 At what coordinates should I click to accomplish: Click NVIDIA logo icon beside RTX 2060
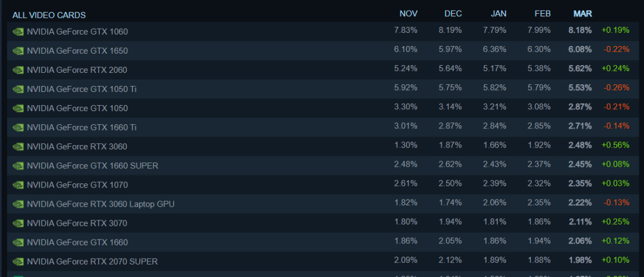click(18, 70)
